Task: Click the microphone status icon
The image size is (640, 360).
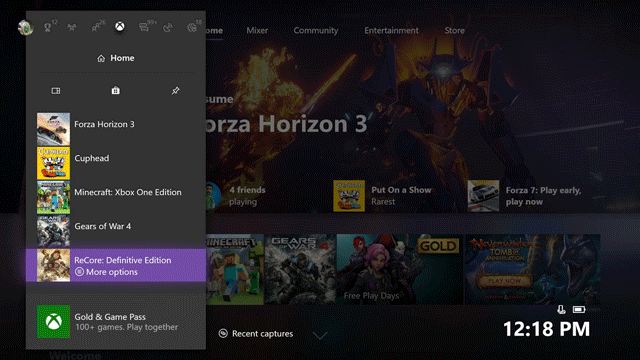Action: 561,310
